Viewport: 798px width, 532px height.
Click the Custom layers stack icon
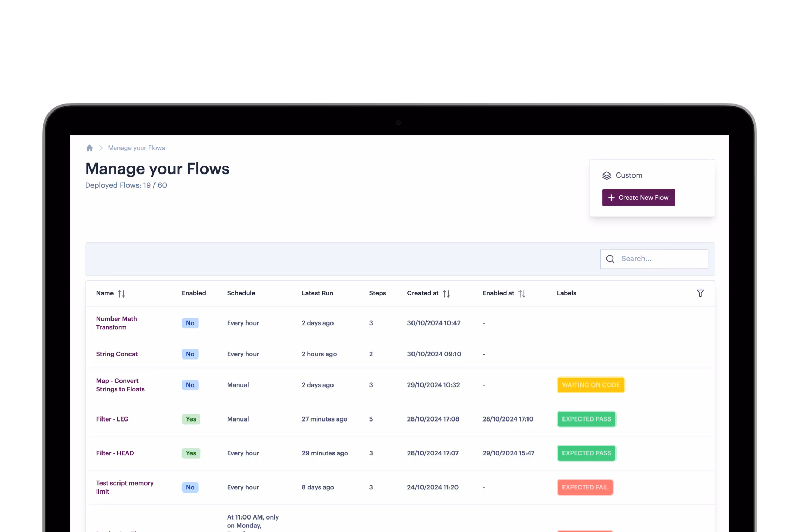(606, 176)
